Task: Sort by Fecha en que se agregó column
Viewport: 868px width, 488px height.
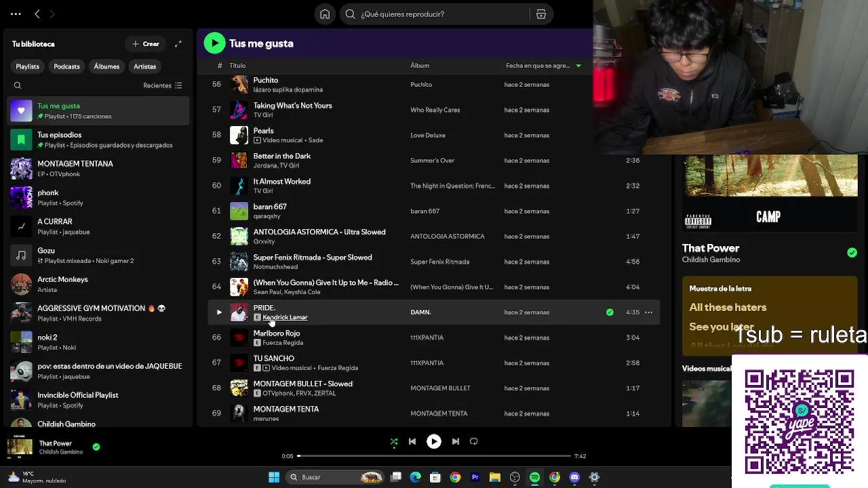Action: (543, 66)
